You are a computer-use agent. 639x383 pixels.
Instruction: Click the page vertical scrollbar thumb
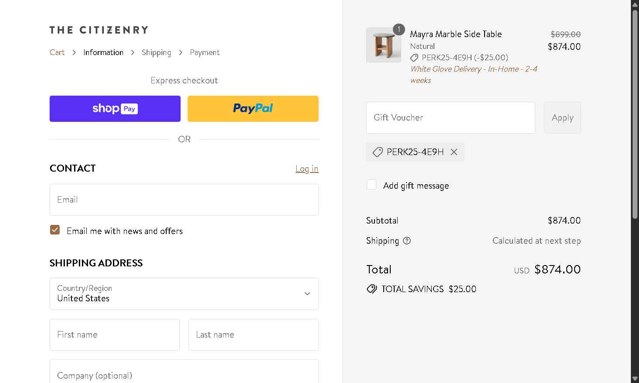click(x=635, y=114)
